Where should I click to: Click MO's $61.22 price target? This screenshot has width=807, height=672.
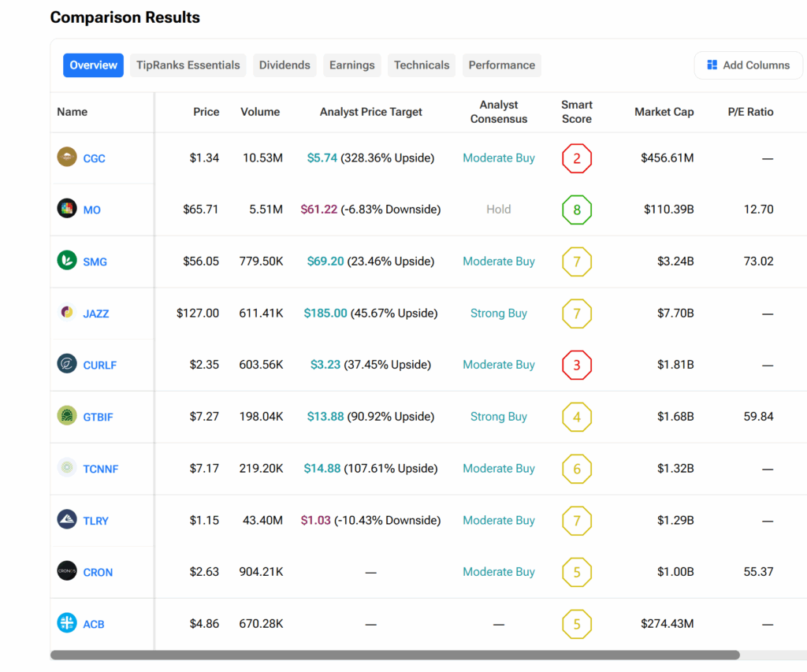(x=319, y=210)
